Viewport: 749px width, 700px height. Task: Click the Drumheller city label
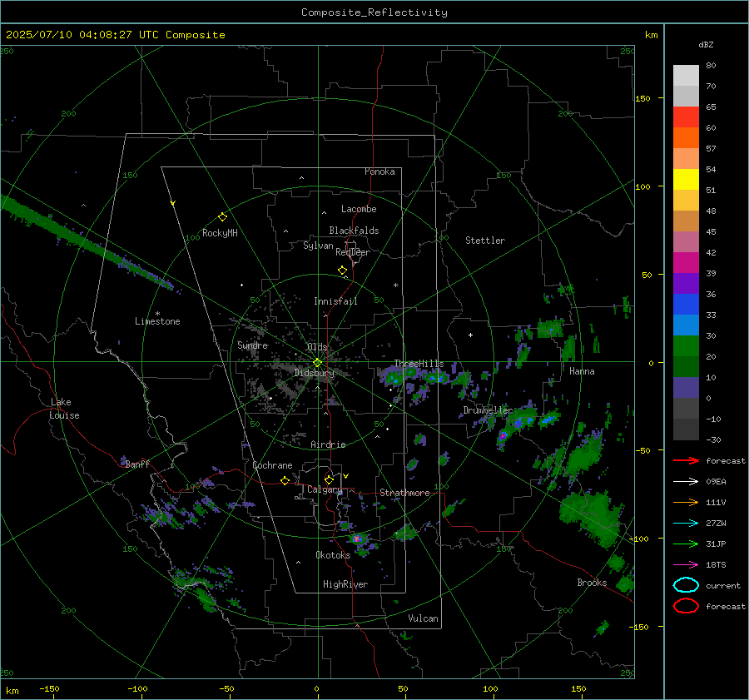[488, 410]
